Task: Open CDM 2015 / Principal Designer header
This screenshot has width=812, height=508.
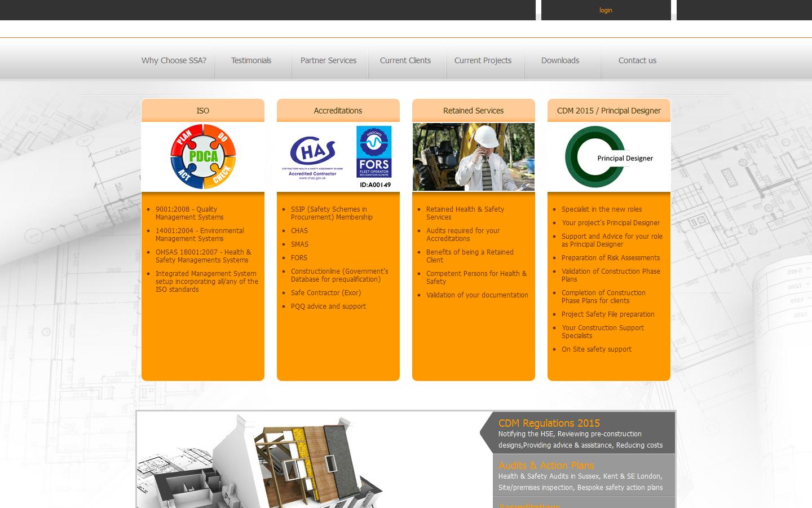Action: pyautogui.click(x=609, y=111)
